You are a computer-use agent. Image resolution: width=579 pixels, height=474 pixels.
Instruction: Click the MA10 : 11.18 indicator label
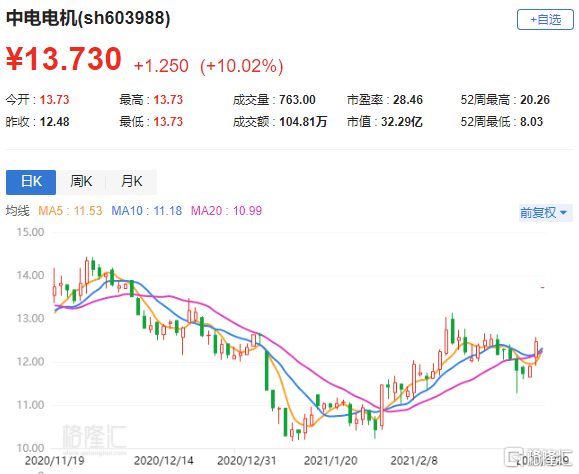pos(147,211)
